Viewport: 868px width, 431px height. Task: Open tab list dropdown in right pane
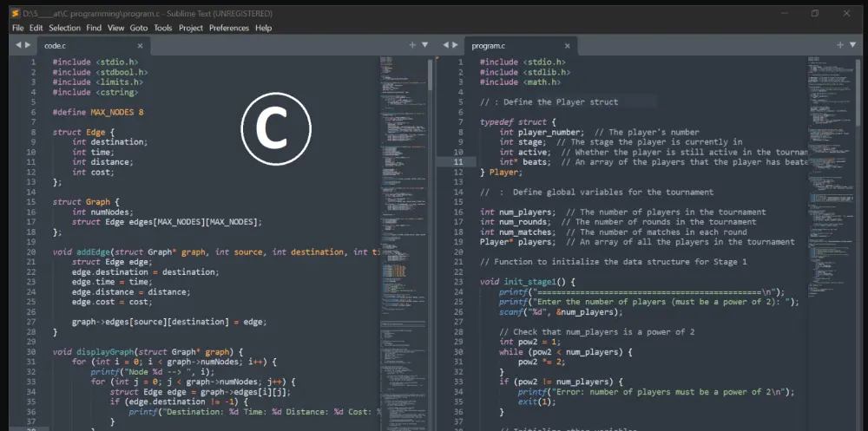[852, 45]
